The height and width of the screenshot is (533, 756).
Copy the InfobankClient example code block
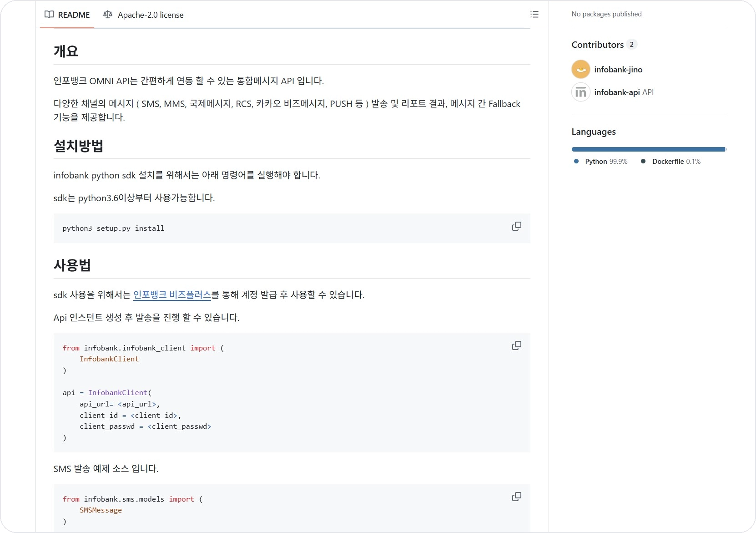[x=516, y=345]
